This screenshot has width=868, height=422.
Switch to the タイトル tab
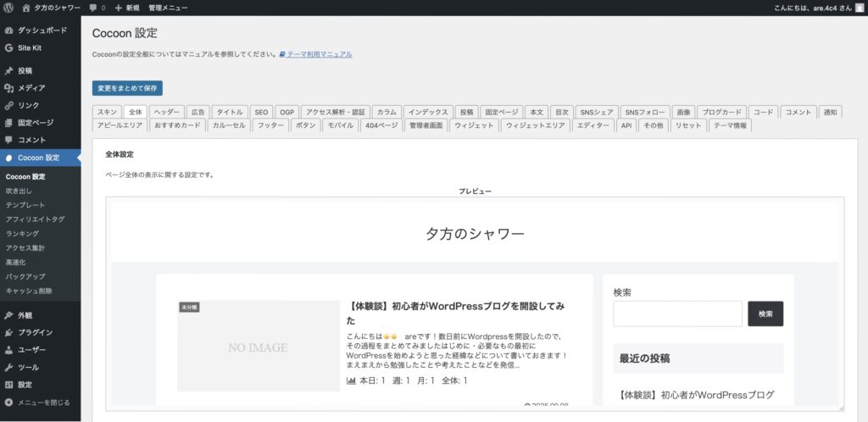(x=229, y=112)
